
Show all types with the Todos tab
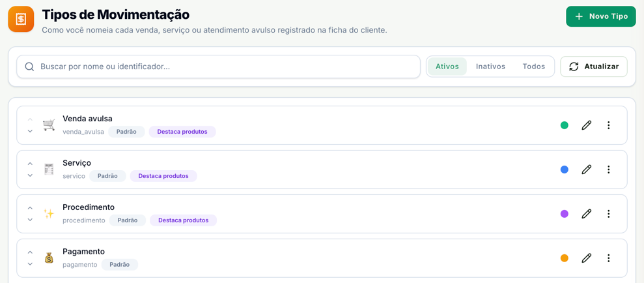click(x=533, y=67)
